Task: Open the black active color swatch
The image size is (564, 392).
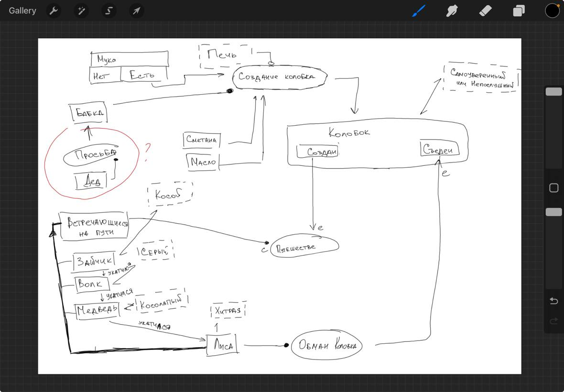Action: (552, 11)
